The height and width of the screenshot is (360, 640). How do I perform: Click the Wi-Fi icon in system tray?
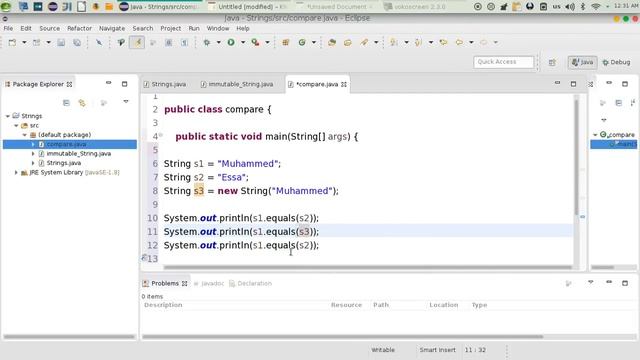tap(596, 7)
